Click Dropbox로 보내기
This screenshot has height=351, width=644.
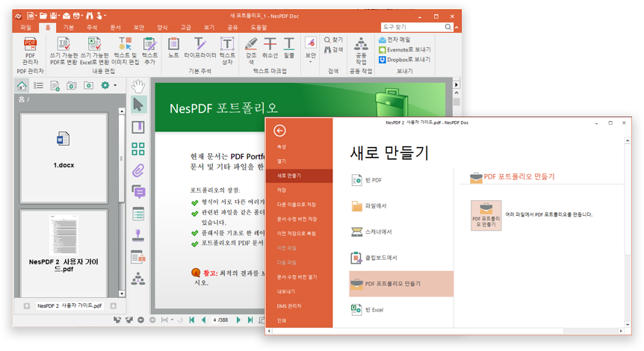tap(404, 60)
